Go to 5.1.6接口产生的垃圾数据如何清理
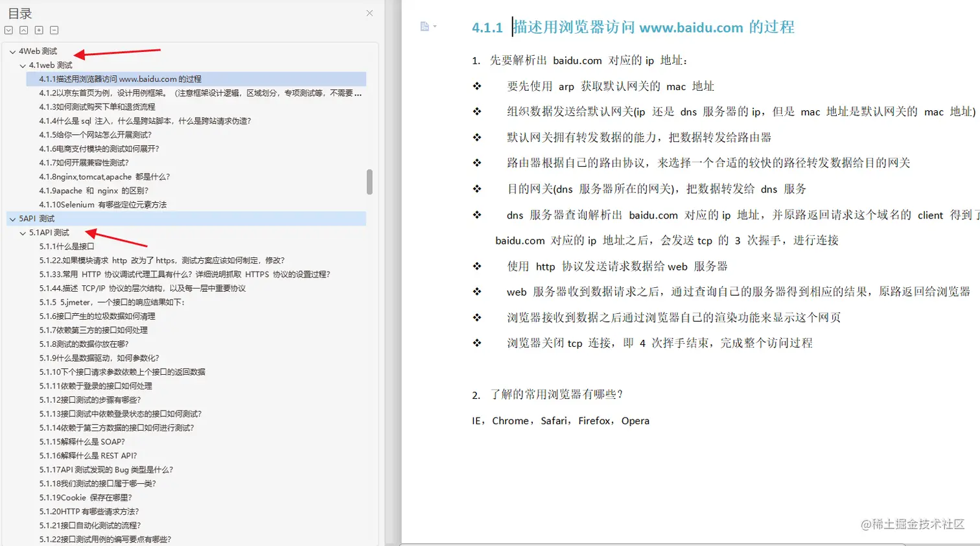980x546 pixels. [x=97, y=316]
